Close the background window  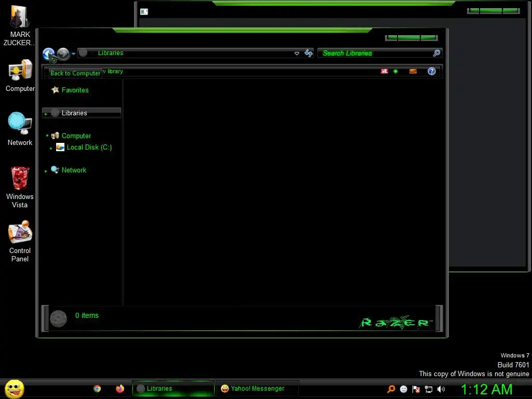(x=510, y=11)
